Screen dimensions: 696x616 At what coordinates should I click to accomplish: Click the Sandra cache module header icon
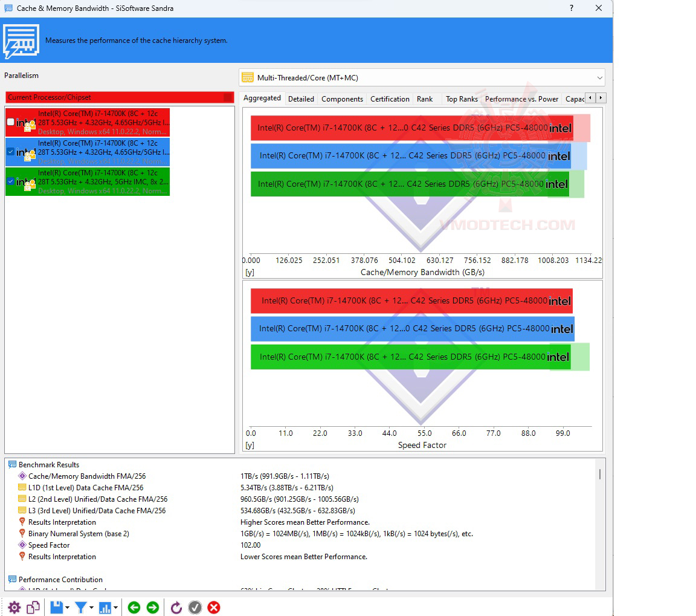coord(21,41)
